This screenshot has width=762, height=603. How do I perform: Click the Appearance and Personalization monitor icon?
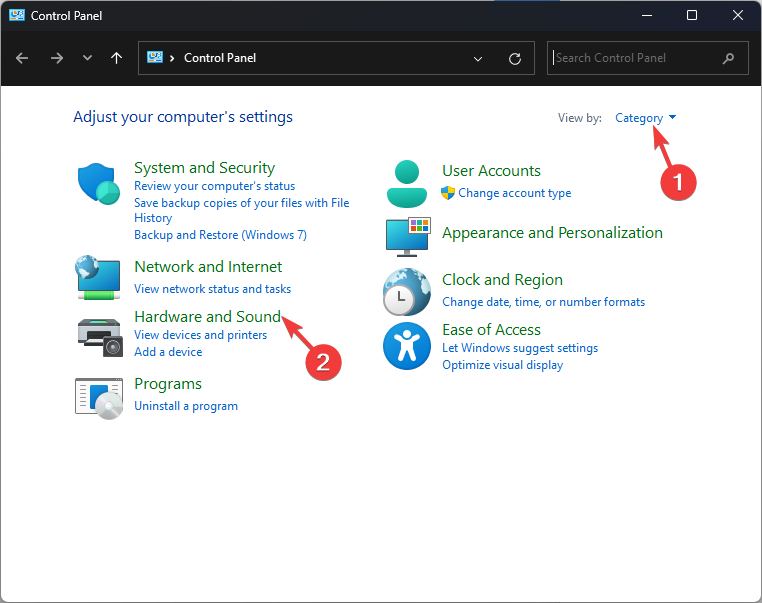point(408,237)
